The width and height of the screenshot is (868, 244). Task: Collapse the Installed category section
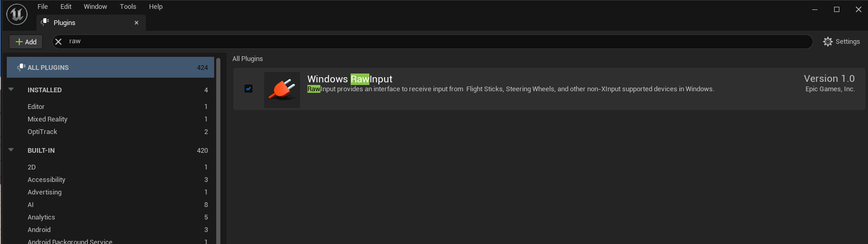(11, 90)
